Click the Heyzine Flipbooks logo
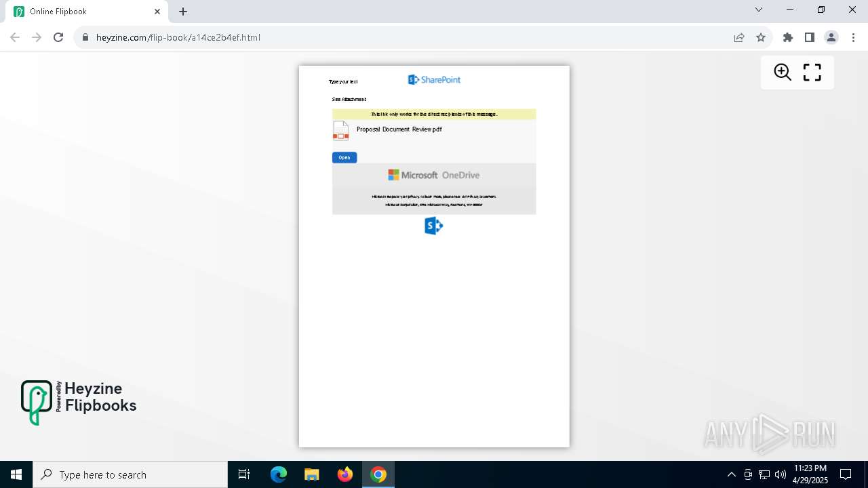This screenshot has width=868, height=488. [x=79, y=403]
